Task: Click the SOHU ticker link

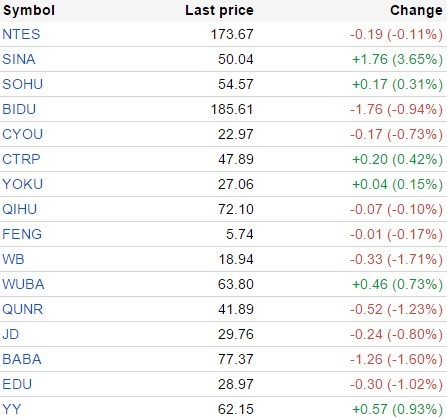Action: click(23, 84)
